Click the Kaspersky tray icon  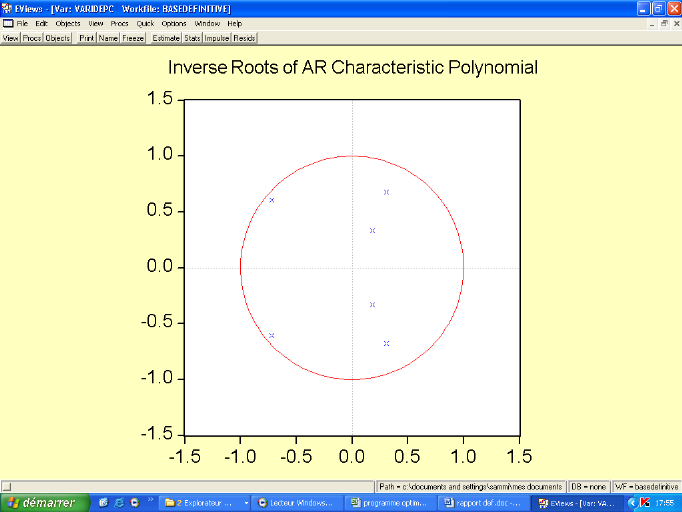click(x=645, y=503)
